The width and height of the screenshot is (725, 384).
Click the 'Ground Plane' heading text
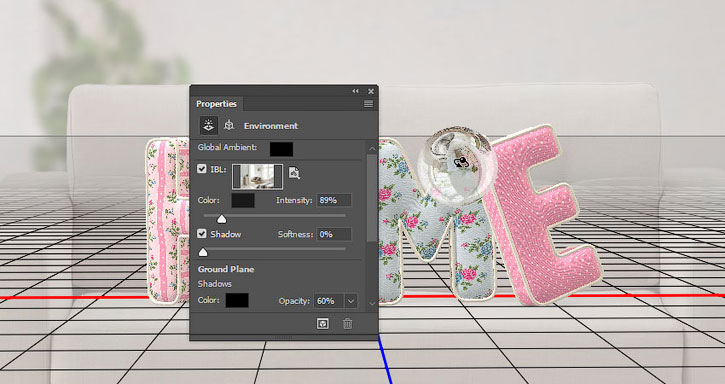pyautogui.click(x=226, y=269)
